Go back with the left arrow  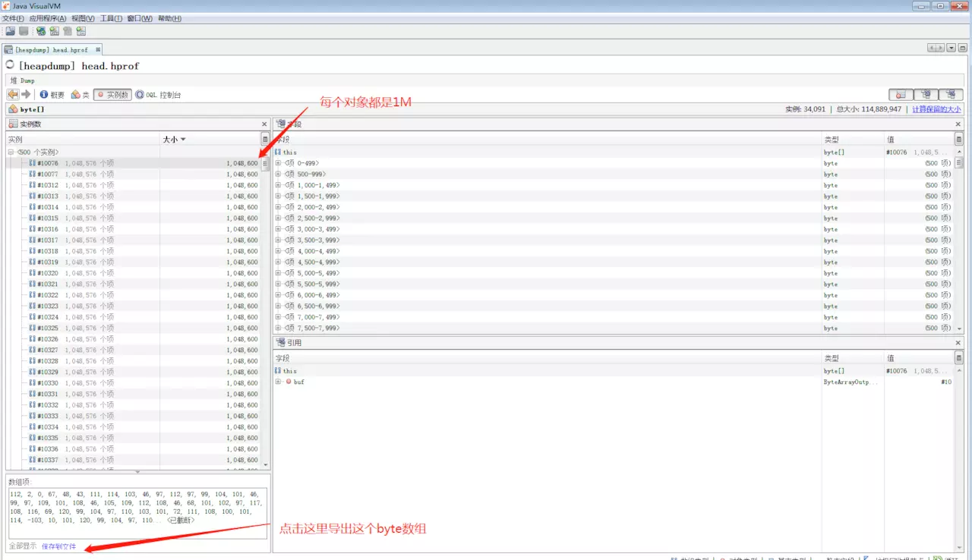pos(13,95)
